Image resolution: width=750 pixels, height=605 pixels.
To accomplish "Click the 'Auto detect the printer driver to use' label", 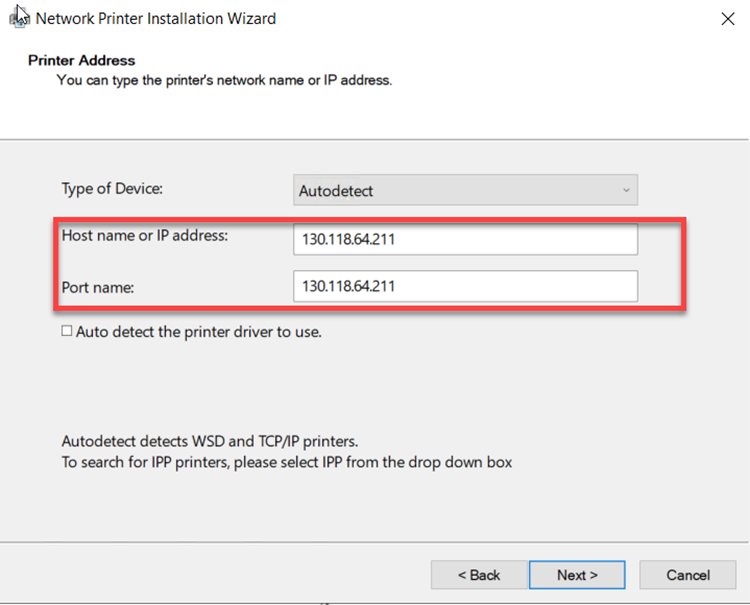I will tap(198, 331).
